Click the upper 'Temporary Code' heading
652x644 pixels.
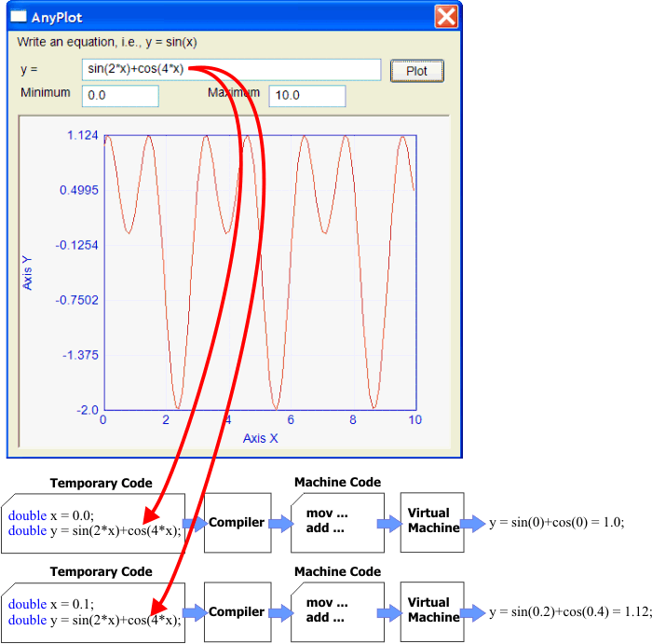(101, 483)
